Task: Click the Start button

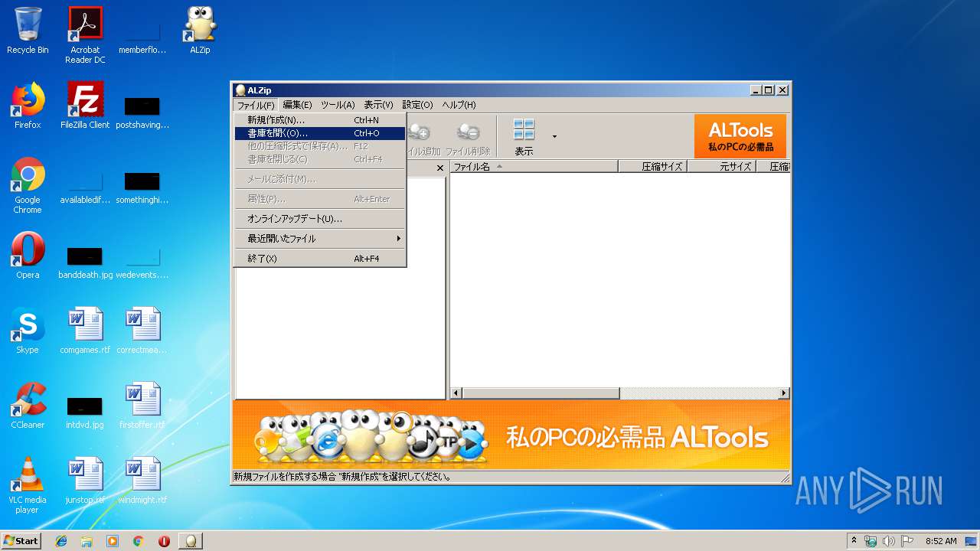Action: pos(21,541)
